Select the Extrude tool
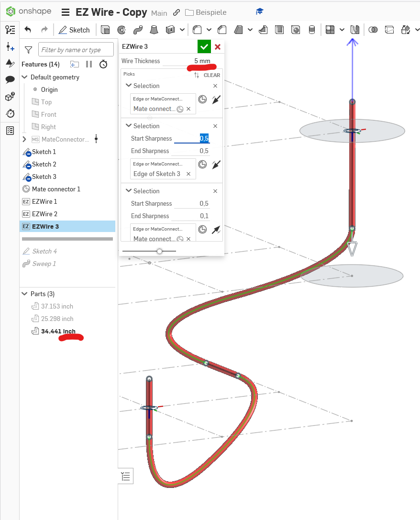This screenshot has height=520, width=420. tap(105, 30)
